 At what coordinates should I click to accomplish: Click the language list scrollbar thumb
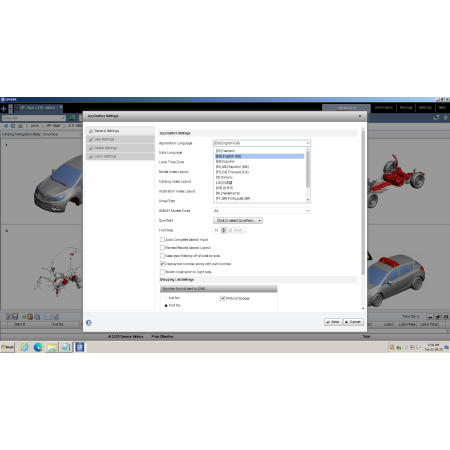308,169
